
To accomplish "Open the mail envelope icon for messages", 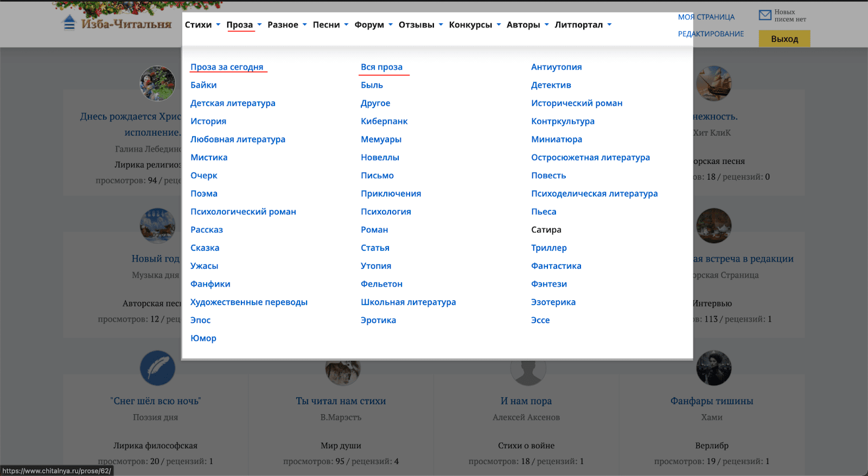I will (x=765, y=15).
